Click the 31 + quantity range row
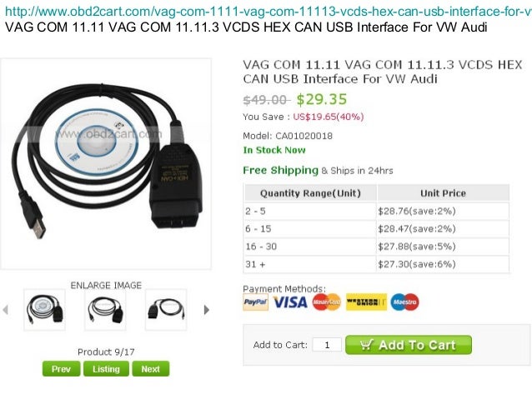 tap(376, 264)
